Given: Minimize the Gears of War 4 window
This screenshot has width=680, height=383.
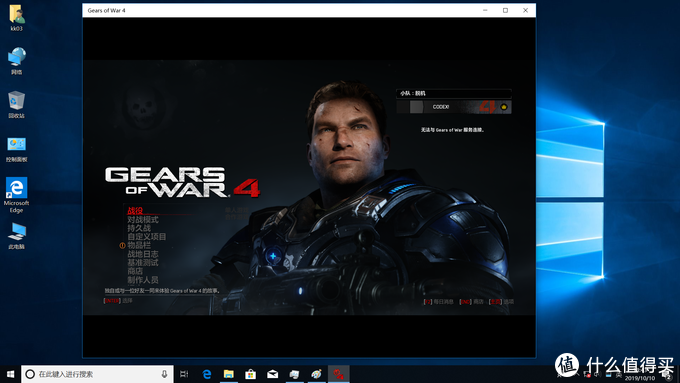Looking at the screenshot, I should point(485,10).
